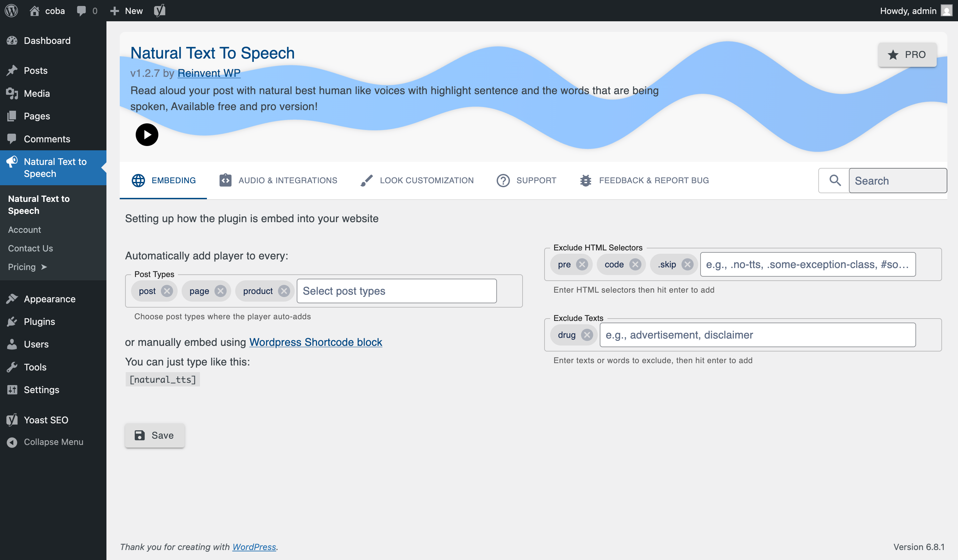Remove the .skip selector chip
This screenshot has width=958, height=560.
coord(687,264)
